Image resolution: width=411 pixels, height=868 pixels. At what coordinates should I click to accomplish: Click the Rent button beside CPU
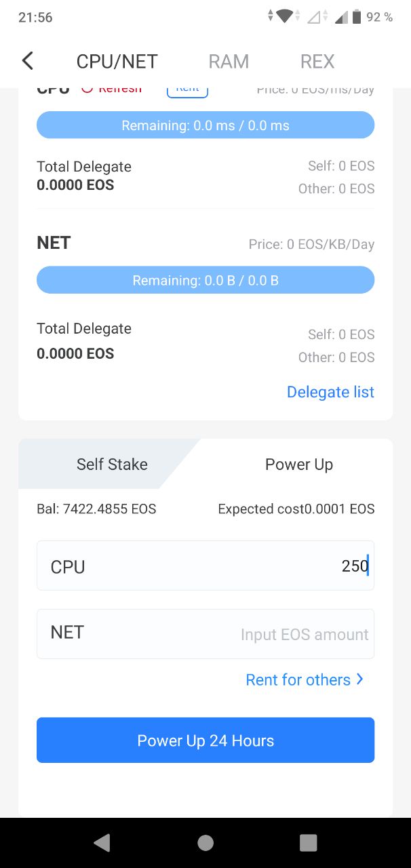coord(187,90)
